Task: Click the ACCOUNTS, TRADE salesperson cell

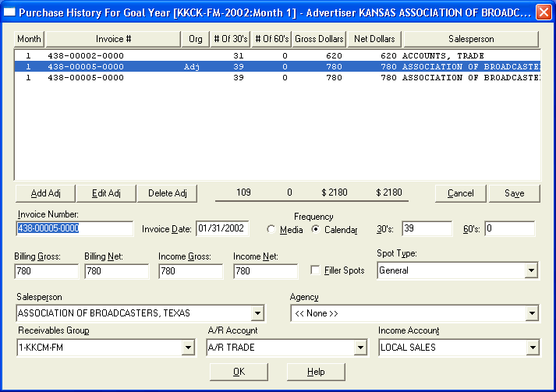Action: pos(443,55)
